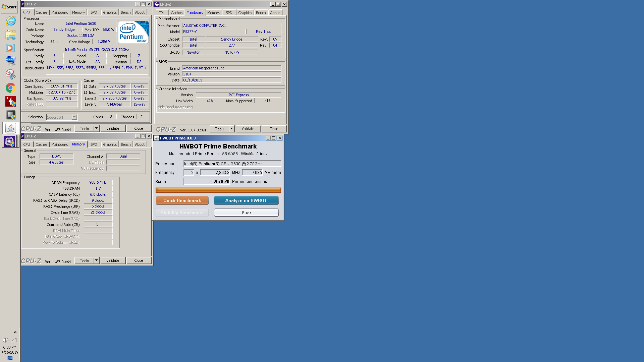The width and height of the screenshot is (644, 362).
Task: Click the red lightning bolt taskbar icon
Action: point(11,101)
